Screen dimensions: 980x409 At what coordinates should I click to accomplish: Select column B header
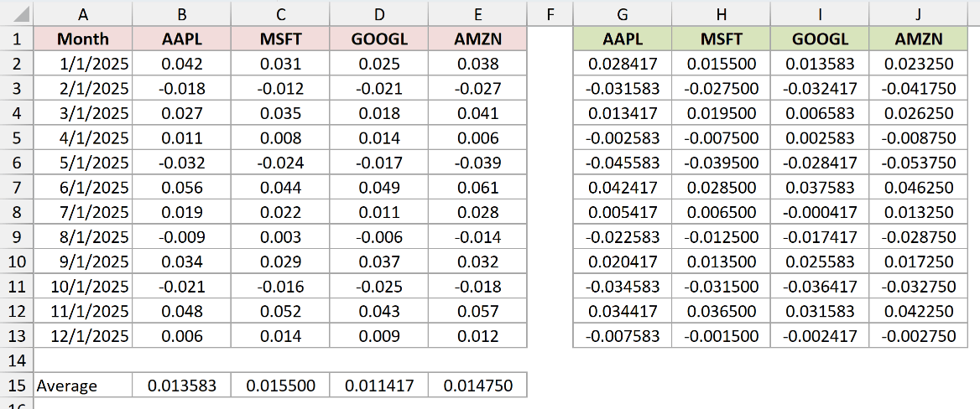pyautogui.click(x=181, y=13)
